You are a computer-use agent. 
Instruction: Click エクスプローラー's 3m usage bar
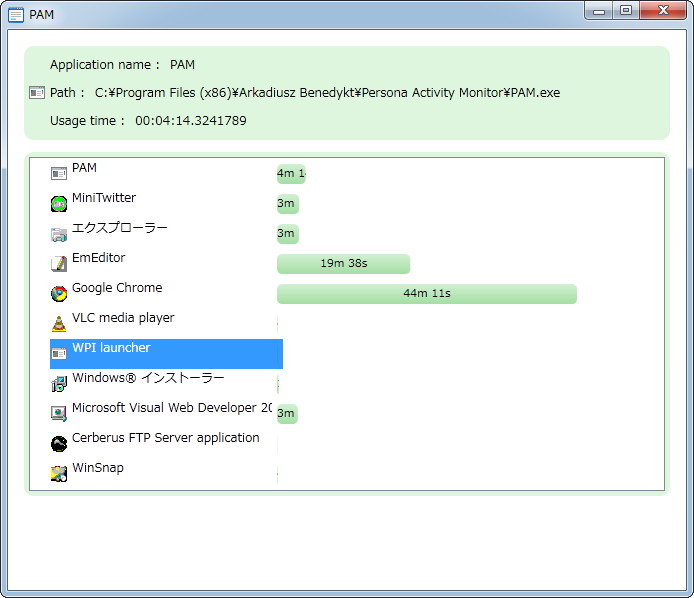pyautogui.click(x=288, y=234)
